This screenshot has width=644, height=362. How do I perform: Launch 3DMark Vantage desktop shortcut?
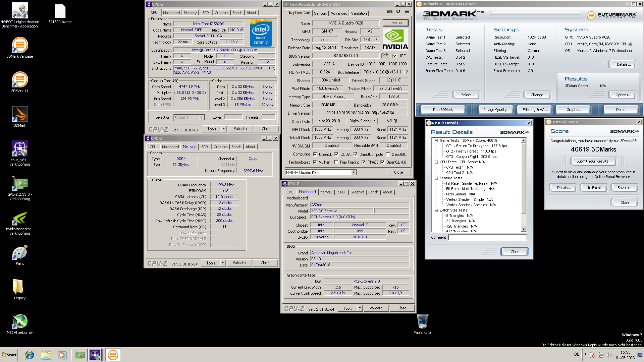tap(20, 48)
